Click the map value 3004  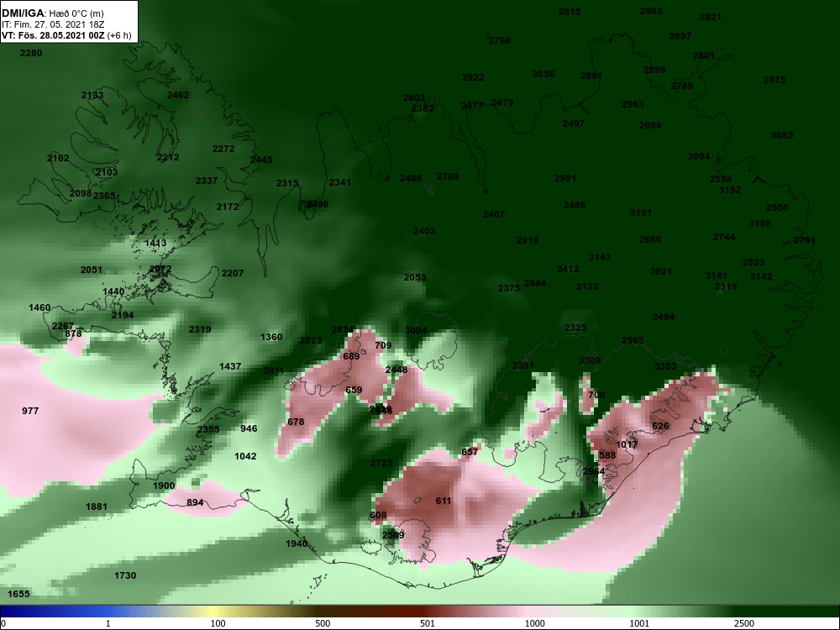(x=416, y=330)
